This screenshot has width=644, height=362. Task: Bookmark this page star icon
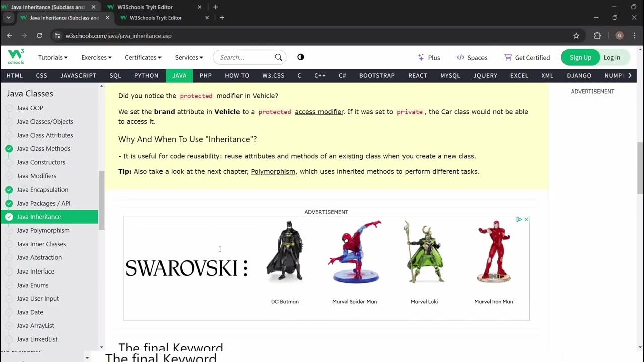pos(576,36)
